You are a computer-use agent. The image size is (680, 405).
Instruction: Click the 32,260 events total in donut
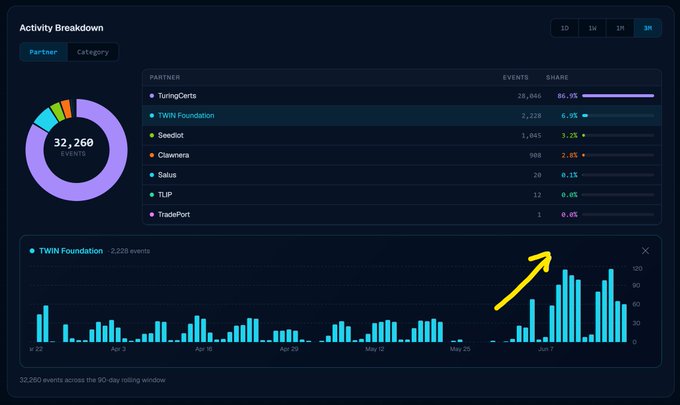point(73,143)
